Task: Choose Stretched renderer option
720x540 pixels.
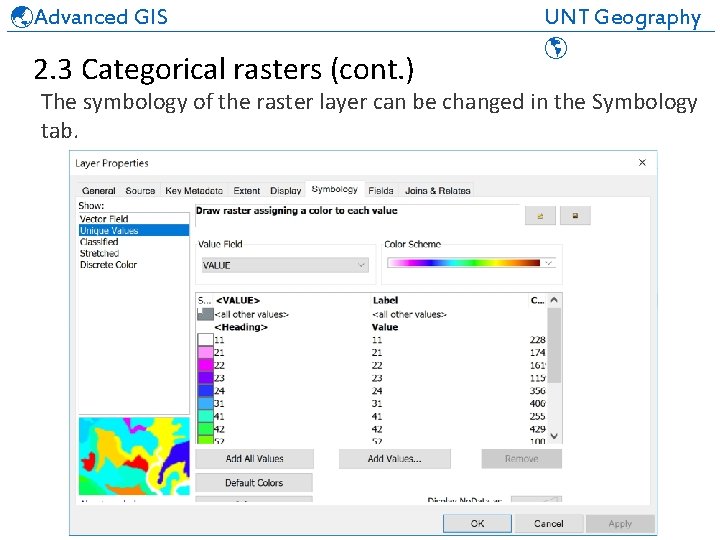Action: pyautogui.click(x=134, y=253)
